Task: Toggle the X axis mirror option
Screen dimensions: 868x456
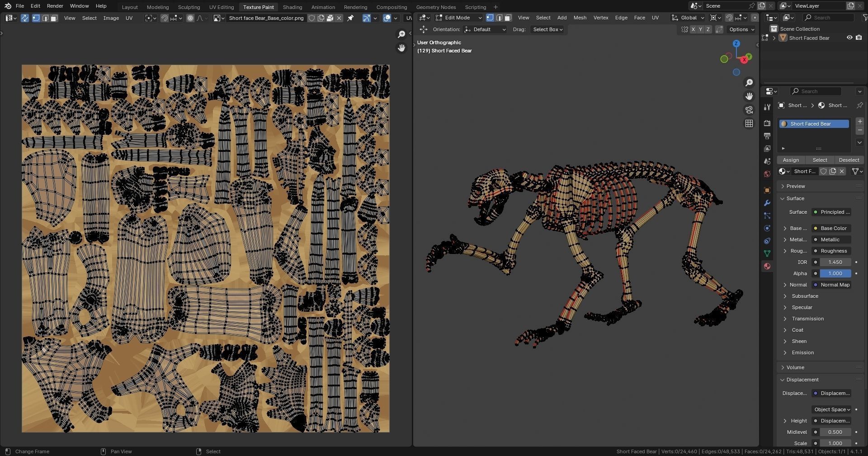Action: click(x=693, y=29)
